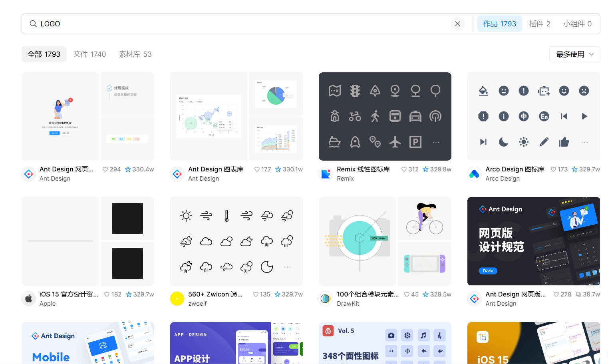Click Ant Design avatar beside 图表库
This screenshot has height=364, width=608.
177,174
